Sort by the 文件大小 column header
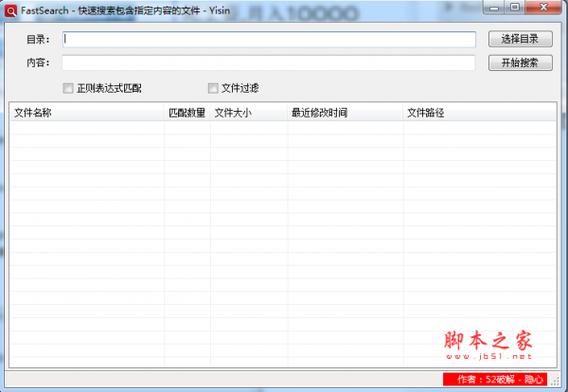 click(249, 113)
